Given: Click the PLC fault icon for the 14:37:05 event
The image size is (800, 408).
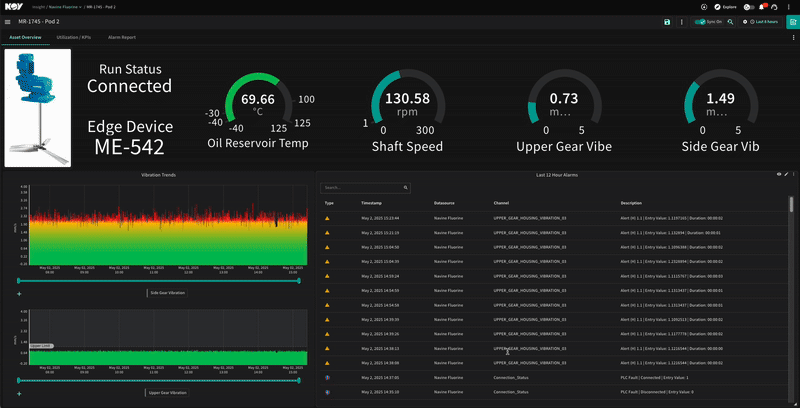Looking at the screenshot, I should 327,377.
